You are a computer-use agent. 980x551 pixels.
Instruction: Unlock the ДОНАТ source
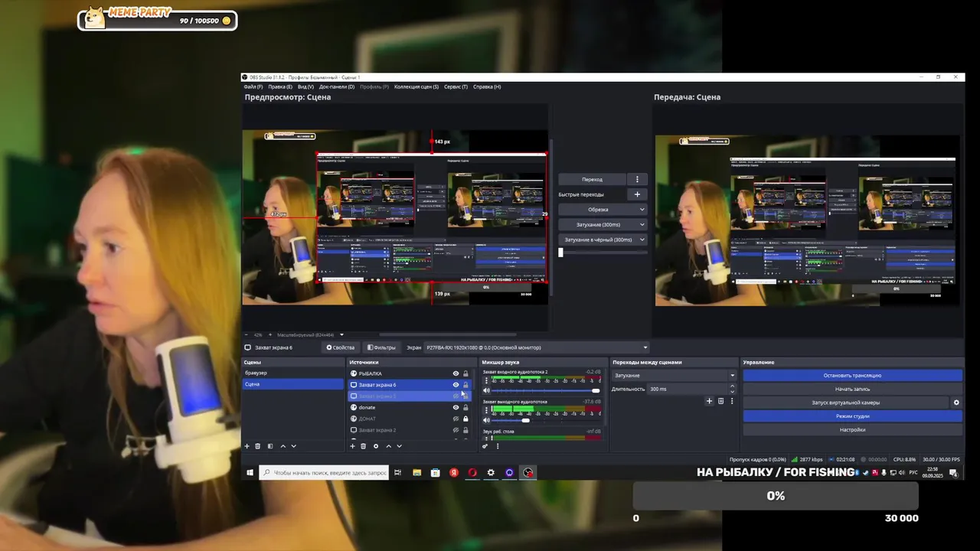465,419
